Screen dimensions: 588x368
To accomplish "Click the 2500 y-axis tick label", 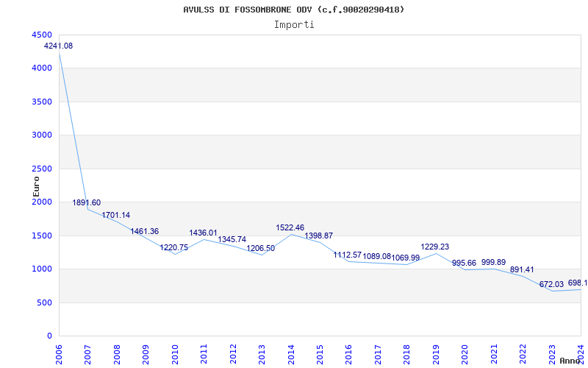I will 43,169.
